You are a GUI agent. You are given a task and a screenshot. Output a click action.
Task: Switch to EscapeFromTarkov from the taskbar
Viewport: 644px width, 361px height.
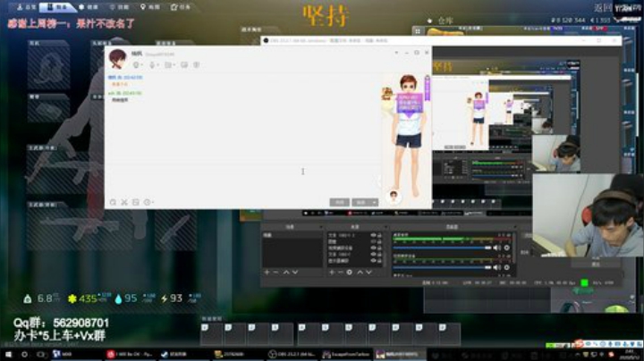(346, 354)
